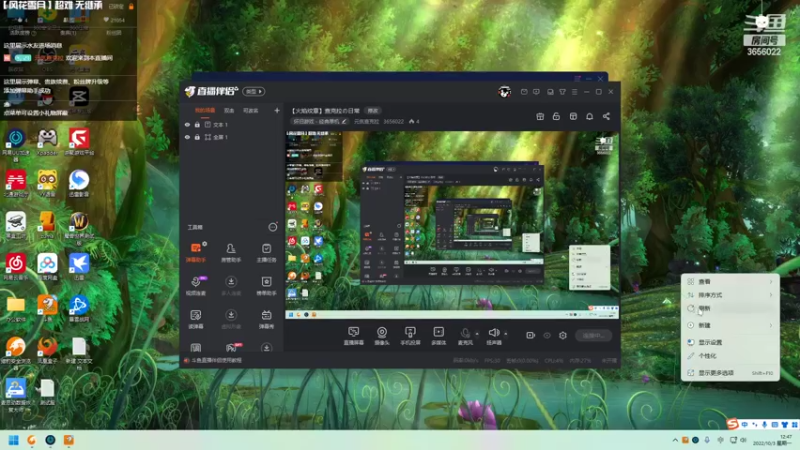Select 显示更多选项 in the context menu
Image resolution: width=800 pixels, height=450 pixels.
730,373
